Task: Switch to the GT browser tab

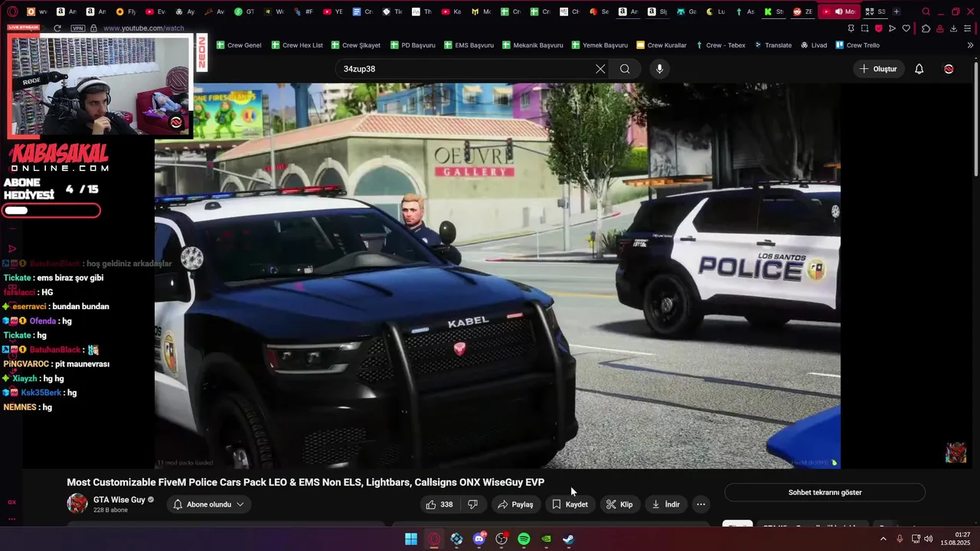Action: click(x=244, y=11)
